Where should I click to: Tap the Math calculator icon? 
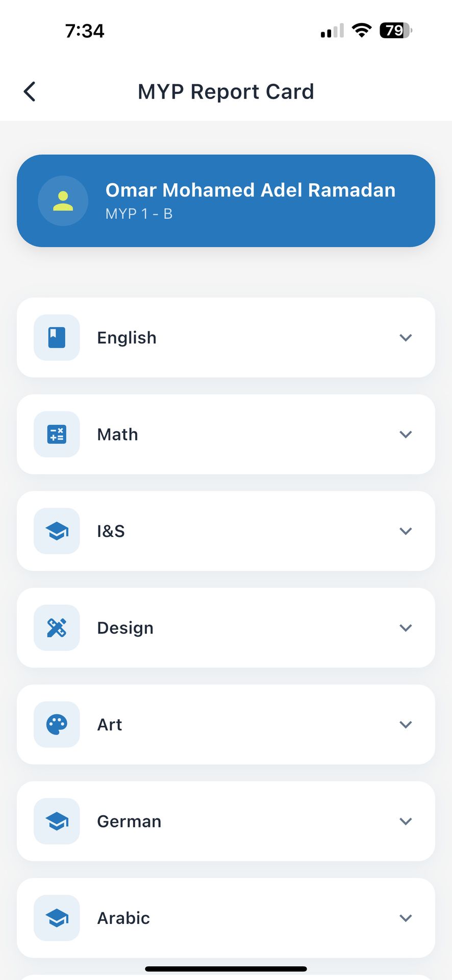click(x=57, y=434)
